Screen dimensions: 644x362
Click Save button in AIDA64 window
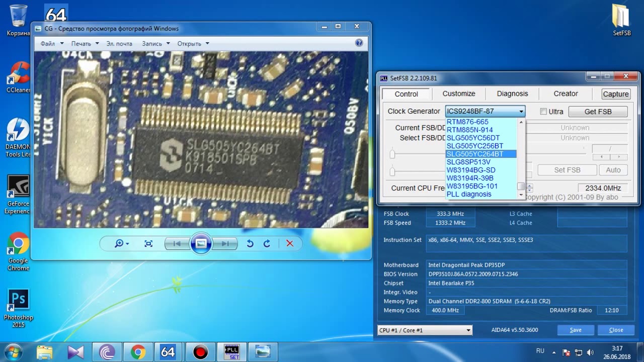[x=576, y=330]
